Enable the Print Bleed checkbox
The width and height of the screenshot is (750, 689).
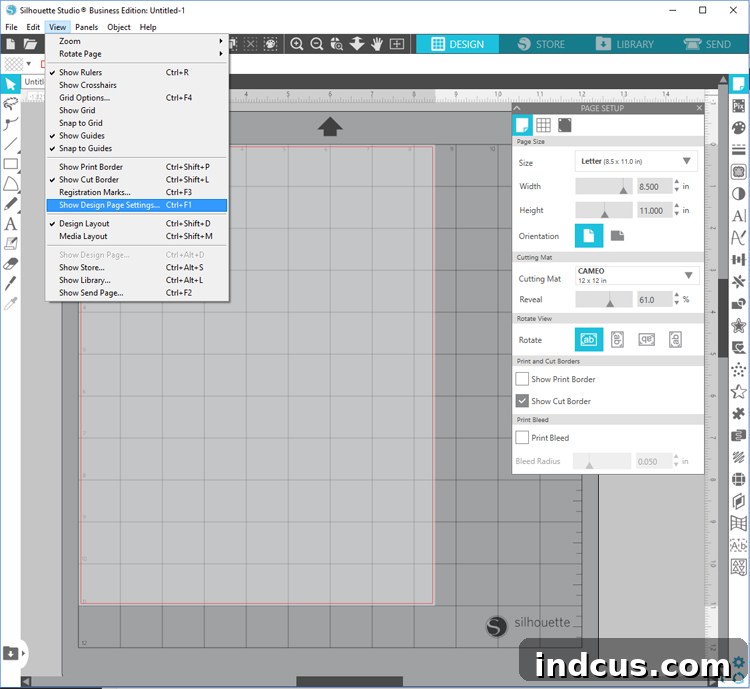pyautogui.click(x=522, y=437)
